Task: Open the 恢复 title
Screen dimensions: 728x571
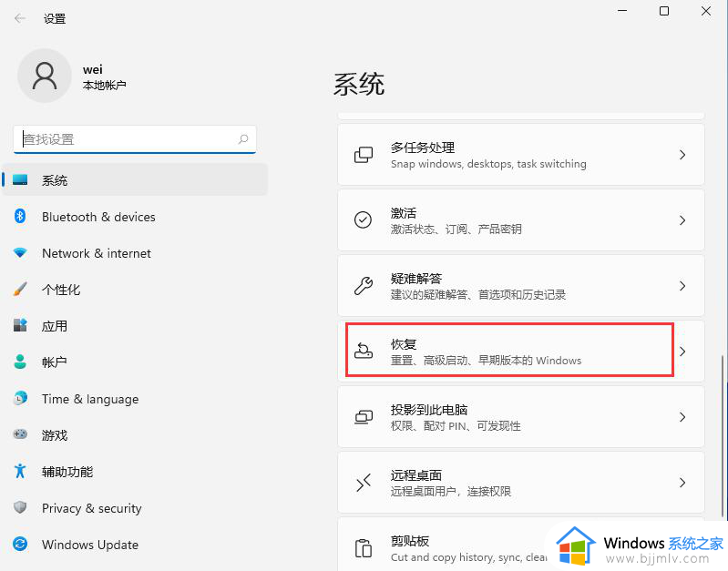Action: [404, 344]
